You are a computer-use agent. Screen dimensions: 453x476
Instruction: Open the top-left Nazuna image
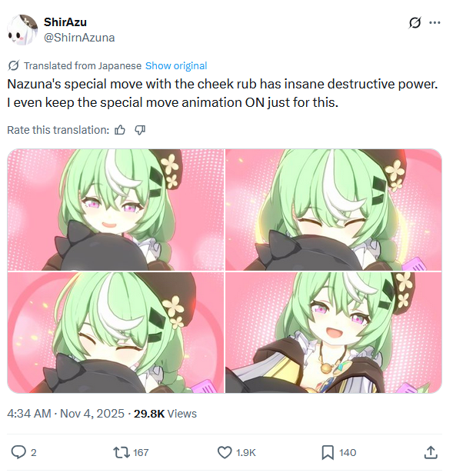coord(115,209)
